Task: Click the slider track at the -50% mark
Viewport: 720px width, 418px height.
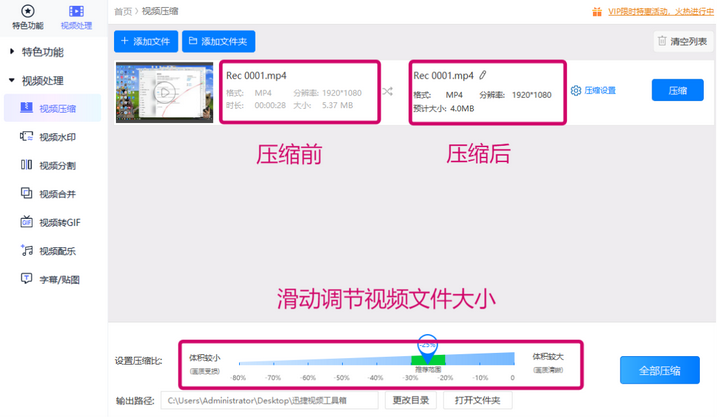Action: 342,363
